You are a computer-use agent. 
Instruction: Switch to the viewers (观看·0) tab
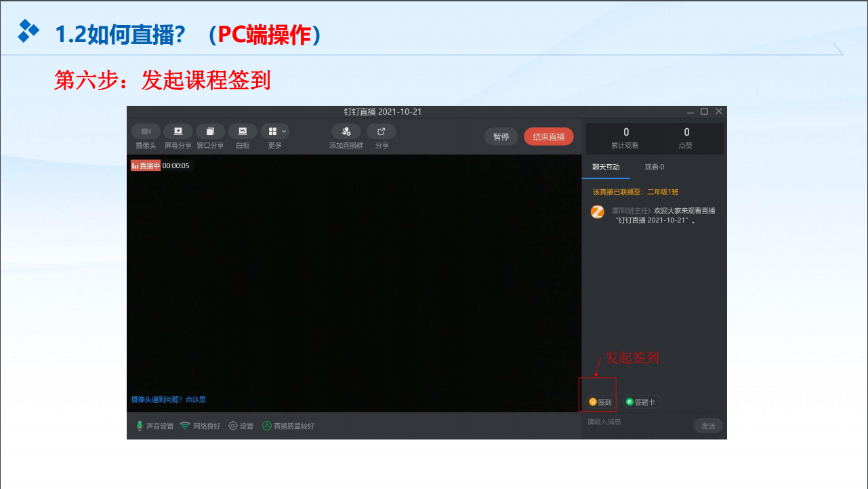click(x=655, y=167)
